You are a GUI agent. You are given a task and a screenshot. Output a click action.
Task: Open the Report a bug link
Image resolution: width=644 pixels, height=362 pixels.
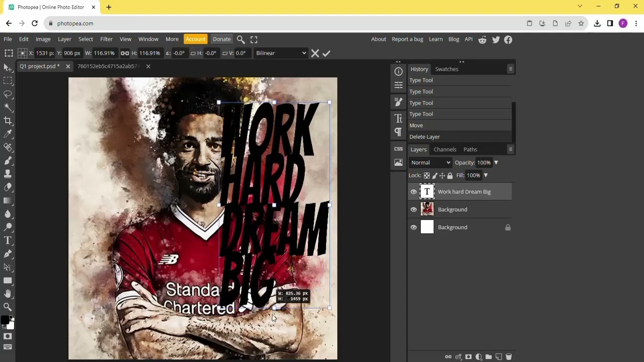pos(407,39)
